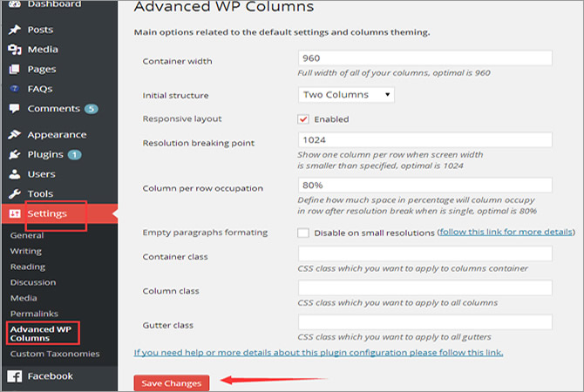The width and height of the screenshot is (584, 392).
Task: Open the Posts menu
Action: (40, 30)
